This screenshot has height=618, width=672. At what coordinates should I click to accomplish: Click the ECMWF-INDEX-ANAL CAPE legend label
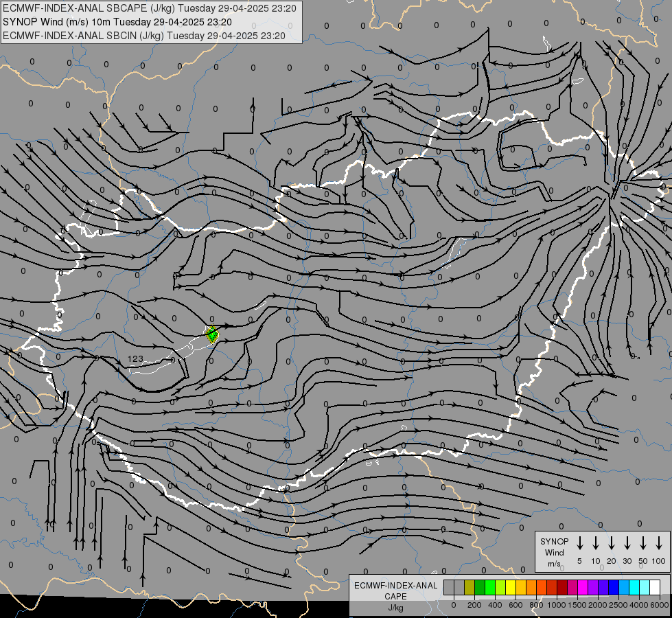395,591
